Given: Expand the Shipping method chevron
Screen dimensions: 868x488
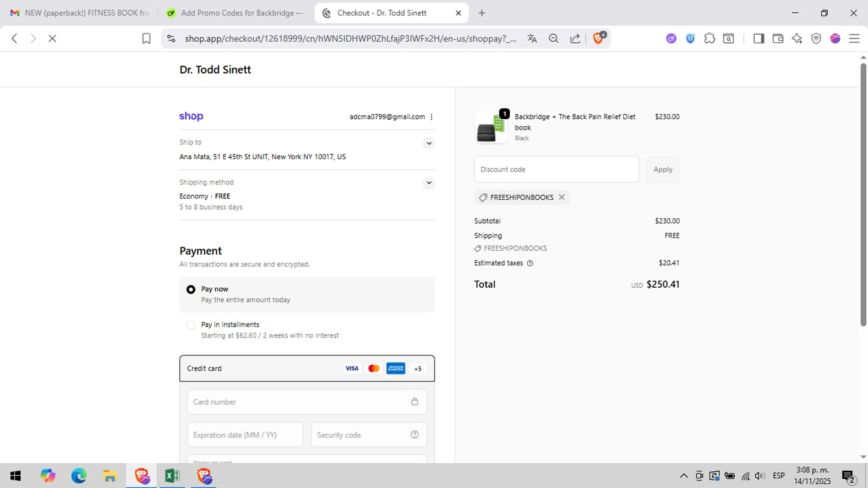Looking at the screenshot, I should pos(429,183).
